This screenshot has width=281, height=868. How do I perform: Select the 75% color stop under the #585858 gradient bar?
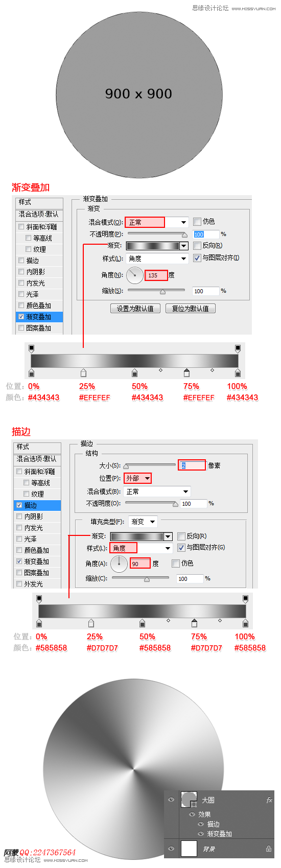point(194,623)
